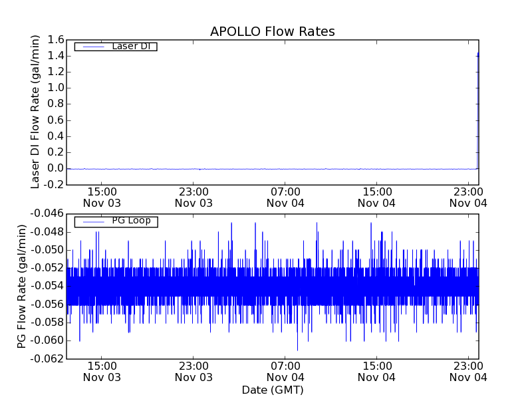The height and width of the screenshot is (399, 532).
Task: Click the lowest PG Loop dip near -0.061
Action: tap(297, 347)
